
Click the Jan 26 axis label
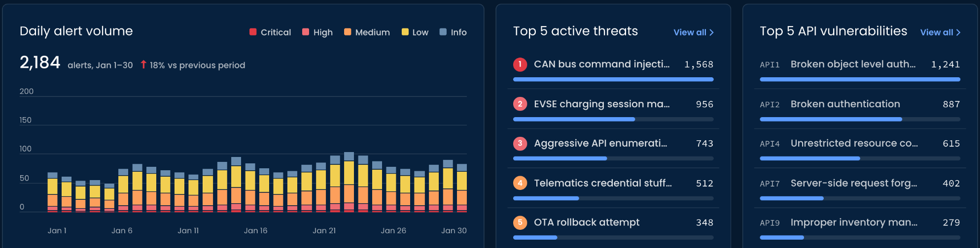(x=393, y=230)
